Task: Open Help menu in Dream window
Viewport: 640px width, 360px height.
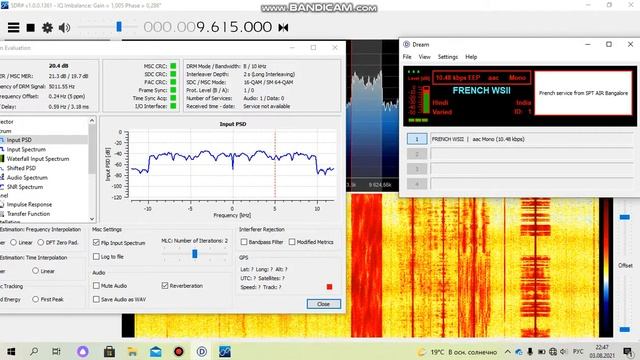Action: 471,57
